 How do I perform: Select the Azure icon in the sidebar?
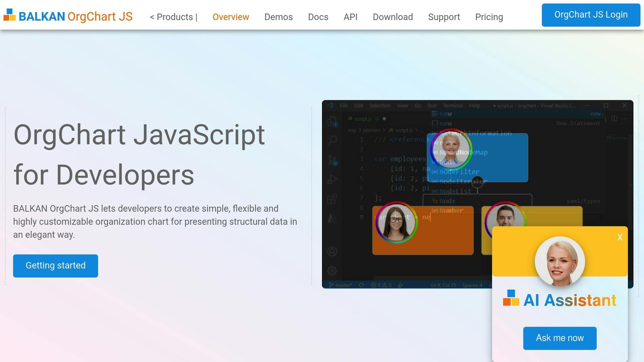point(332,218)
